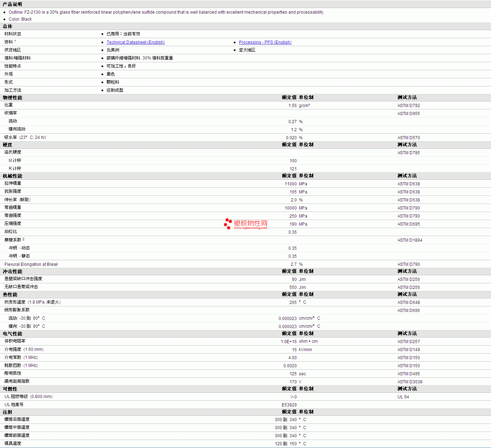The height and width of the screenshot is (448, 491).
Task: Click the 亚太地区 availability region entry
Action: [247, 50]
